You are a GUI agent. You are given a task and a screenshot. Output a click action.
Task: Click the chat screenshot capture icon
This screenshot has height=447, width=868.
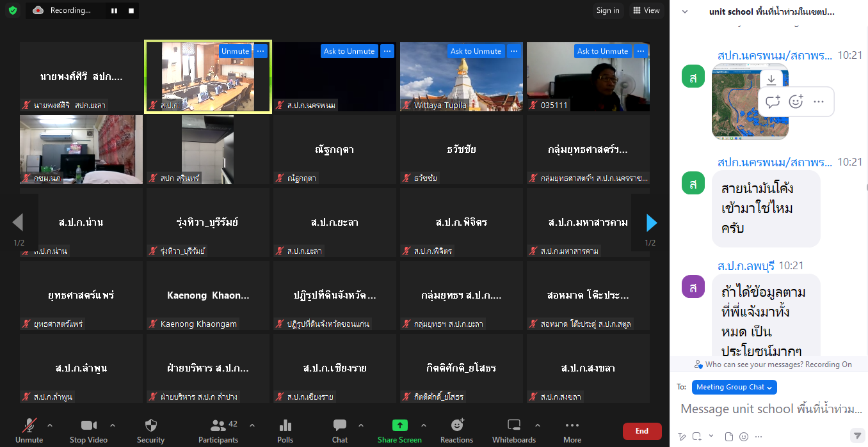pos(697,437)
